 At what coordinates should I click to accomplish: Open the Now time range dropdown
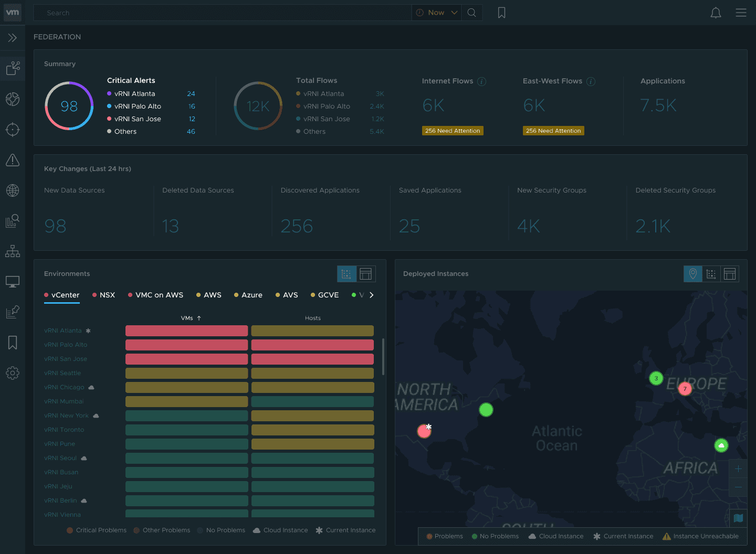(436, 13)
